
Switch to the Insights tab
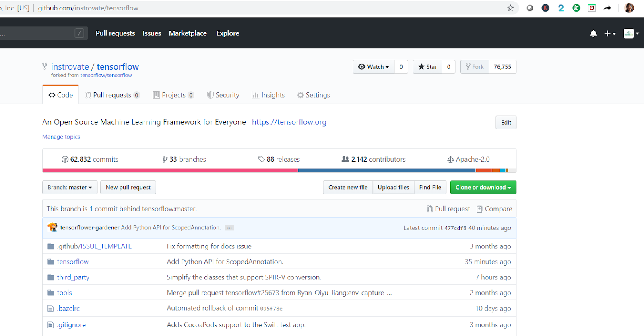tap(268, 95)
